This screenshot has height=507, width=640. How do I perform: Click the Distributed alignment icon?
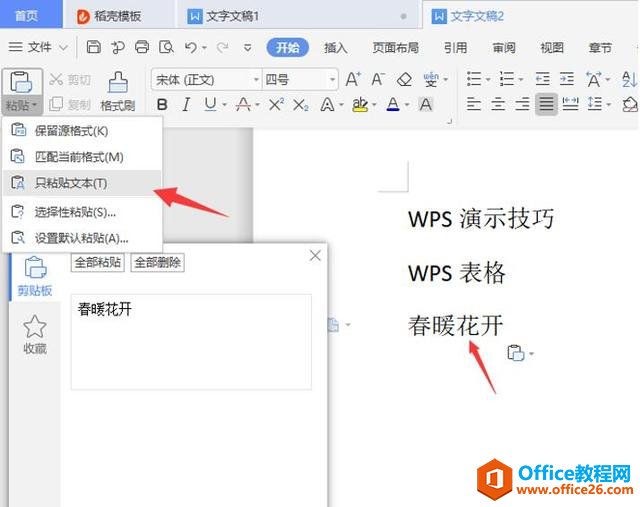click(x=570, y=104)
